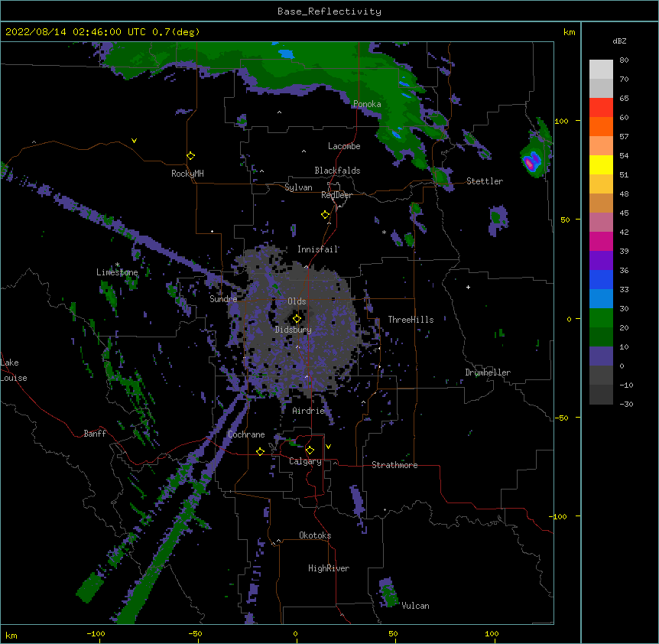Pick the royal blue 36-33 dBZ swatch
The width and height of the screenshot is (659, 644).
[x=601, y=279]
